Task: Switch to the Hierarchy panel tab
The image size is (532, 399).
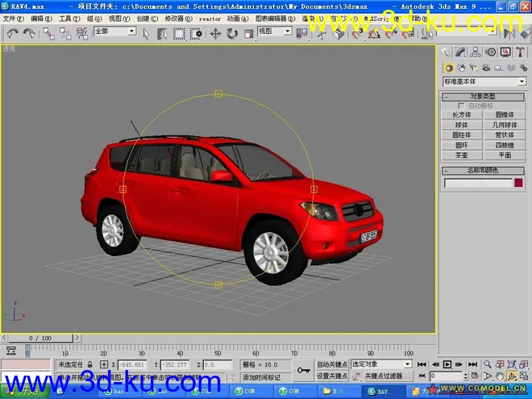Action: point(476,52)
